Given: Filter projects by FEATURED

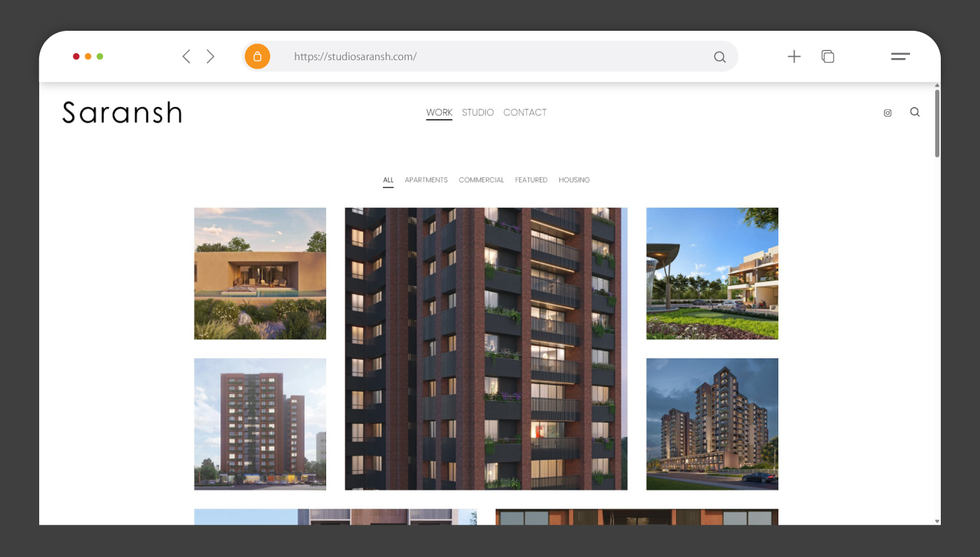Looking at the screenshot, I should tap(531, 180).
